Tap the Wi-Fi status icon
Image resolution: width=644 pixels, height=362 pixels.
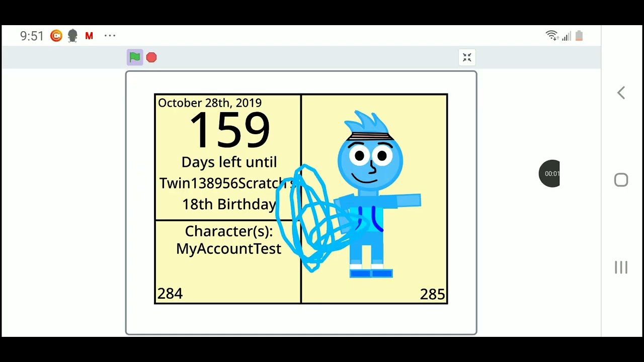(x=552, y=36)
